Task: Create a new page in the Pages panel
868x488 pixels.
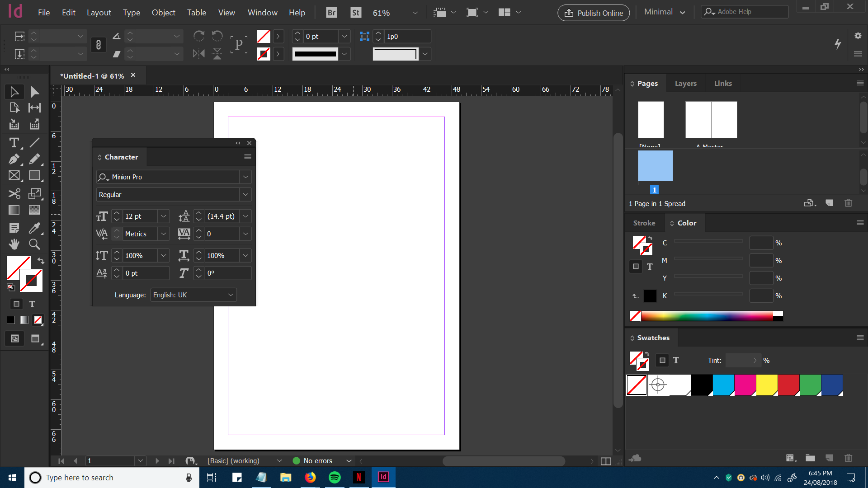Action: pyautogui.click(x=830, y=203)
